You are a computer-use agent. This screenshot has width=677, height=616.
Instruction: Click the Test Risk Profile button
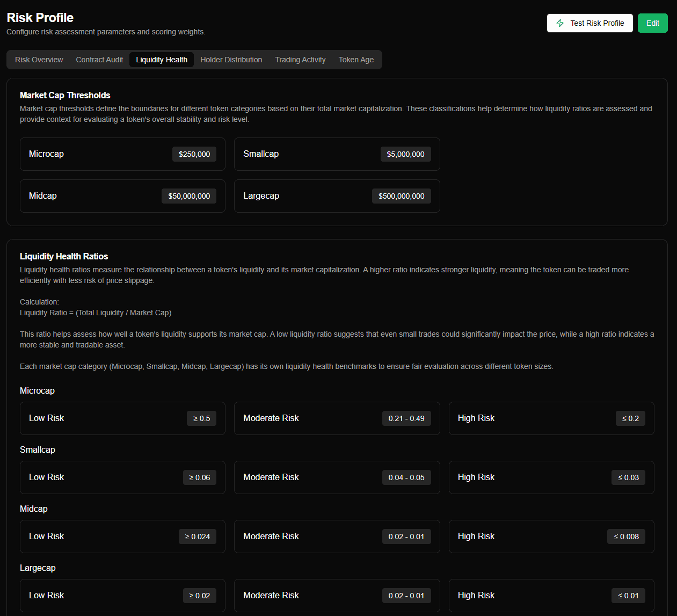click(589, 23)
